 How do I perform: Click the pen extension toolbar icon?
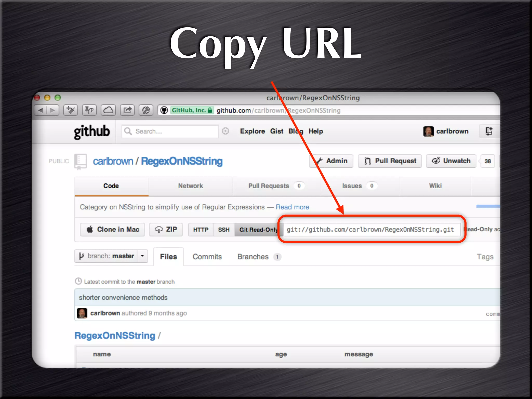pos(146,110)
